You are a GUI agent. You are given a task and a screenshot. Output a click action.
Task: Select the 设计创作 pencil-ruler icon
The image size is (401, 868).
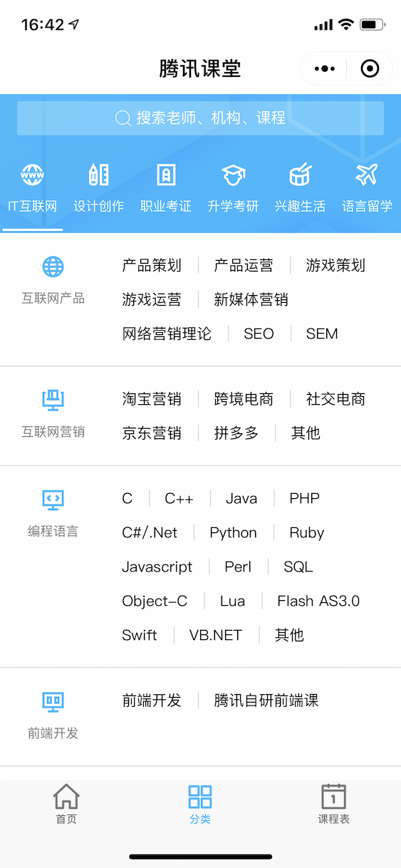pyautogui.click(x=99, y=174)
